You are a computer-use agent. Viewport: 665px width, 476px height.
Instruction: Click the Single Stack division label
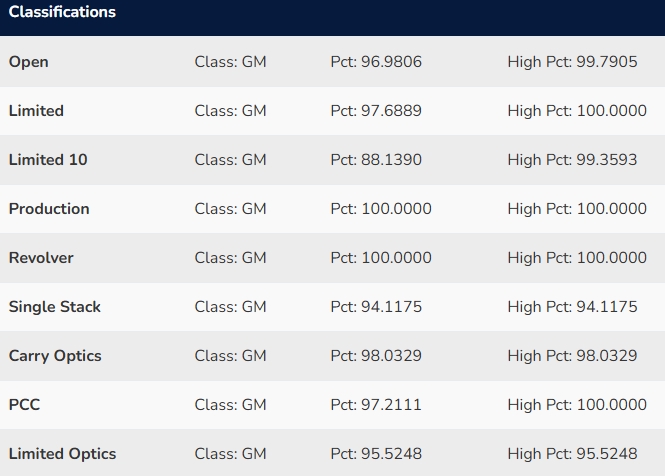[55, 307]
